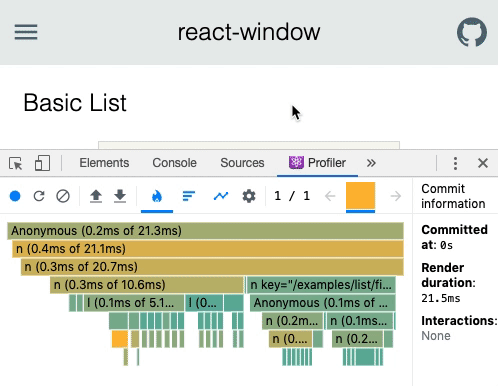Reload and start profiling

[x=39, y=196]
